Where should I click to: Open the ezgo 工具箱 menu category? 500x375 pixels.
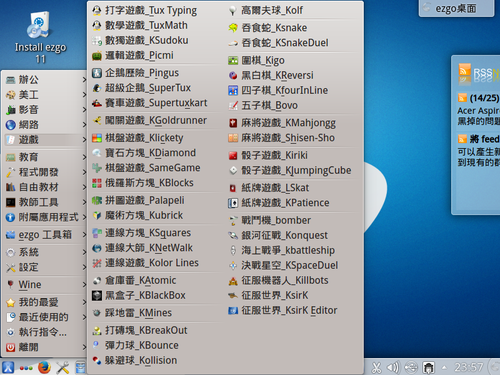point(45,235)
